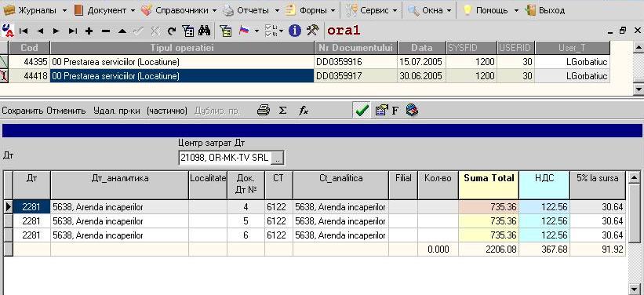Image resolution: width=644 pixels, height=295 pixels.
Task: Click the application logo icon in toolbar
Action: 8,31
